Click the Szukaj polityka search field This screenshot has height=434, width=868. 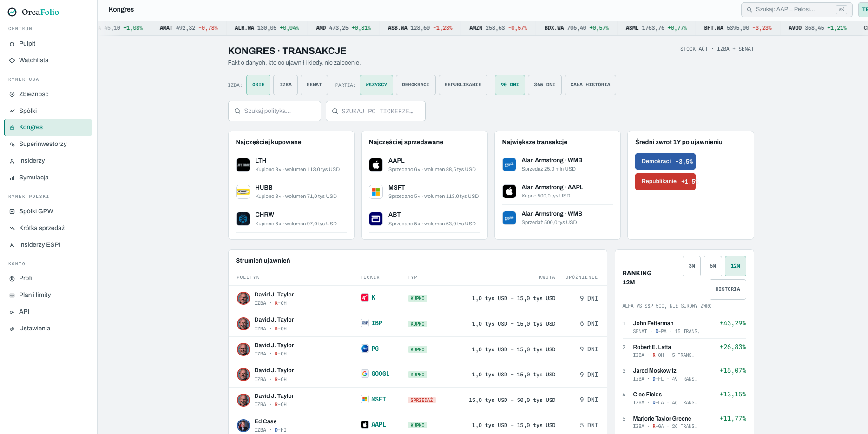[x=275, y=111]
